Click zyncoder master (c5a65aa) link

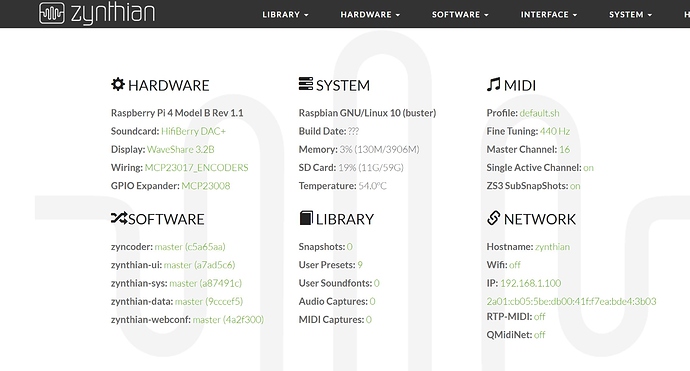(x=190, y=247)
